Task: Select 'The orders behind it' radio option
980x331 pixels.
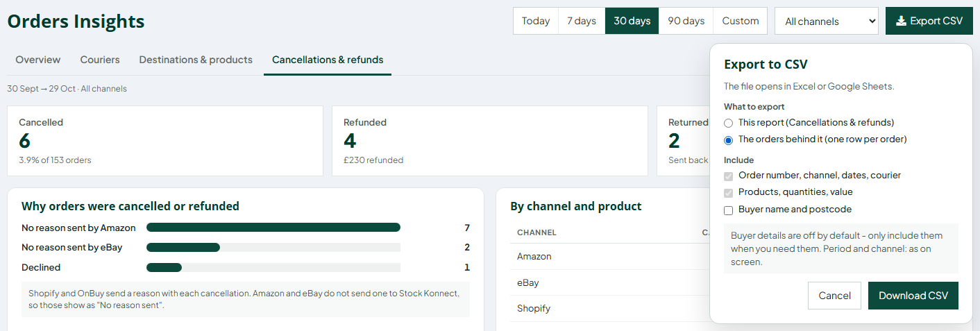Action: click(x=728, y=140)
